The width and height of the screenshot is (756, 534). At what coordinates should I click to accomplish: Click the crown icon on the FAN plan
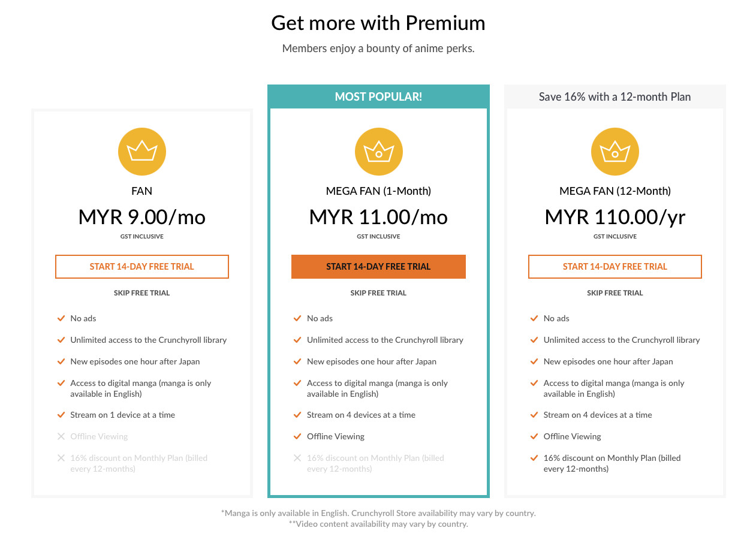click(x=141, y=151)
